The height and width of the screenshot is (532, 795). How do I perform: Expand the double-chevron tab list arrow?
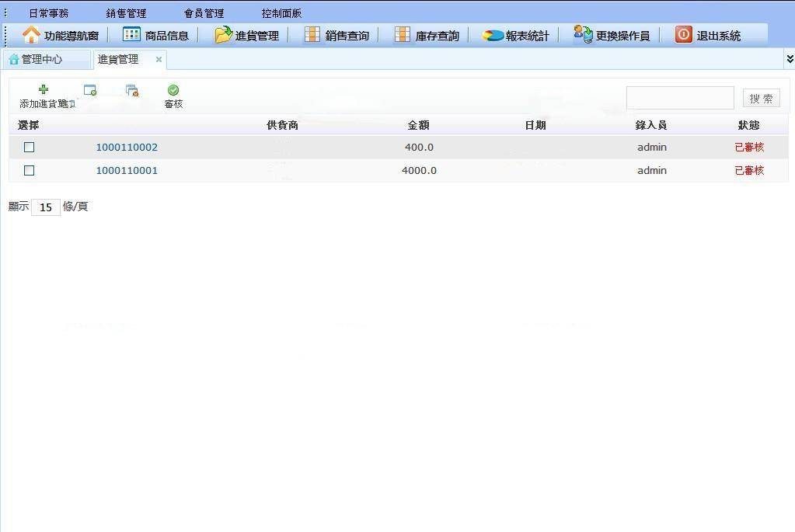(x=790, y=59)
